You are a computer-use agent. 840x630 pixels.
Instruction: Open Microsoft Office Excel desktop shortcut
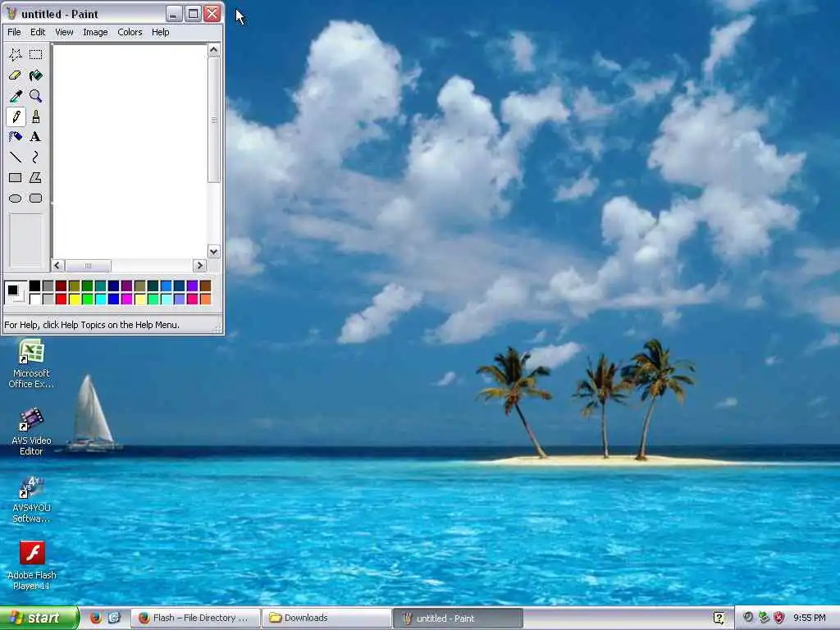pos(31,364)
